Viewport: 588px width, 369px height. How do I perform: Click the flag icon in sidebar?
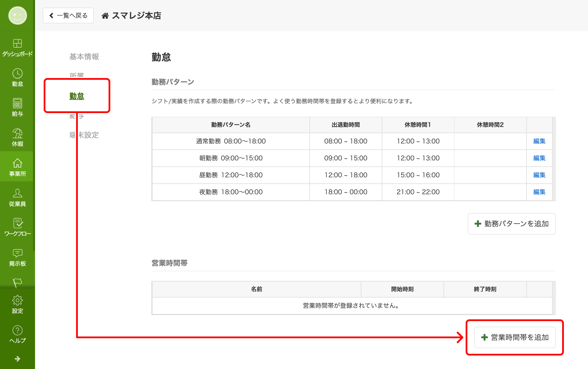coord(18,282)
